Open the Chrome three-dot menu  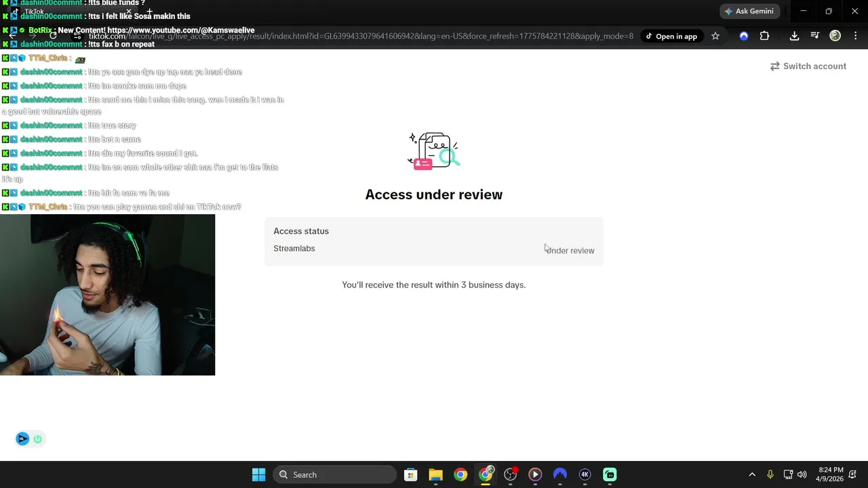854,37
